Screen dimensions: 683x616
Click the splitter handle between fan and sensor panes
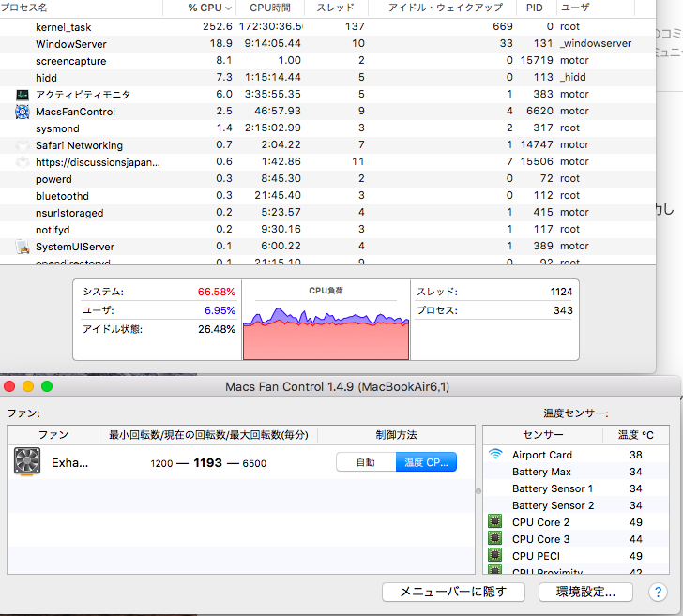[x=478, y=491]
